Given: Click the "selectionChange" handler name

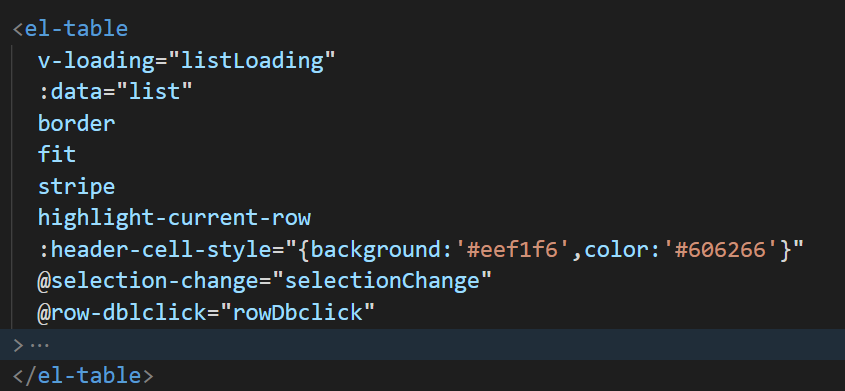Looking at the screenshot, I should coord(382,281).
